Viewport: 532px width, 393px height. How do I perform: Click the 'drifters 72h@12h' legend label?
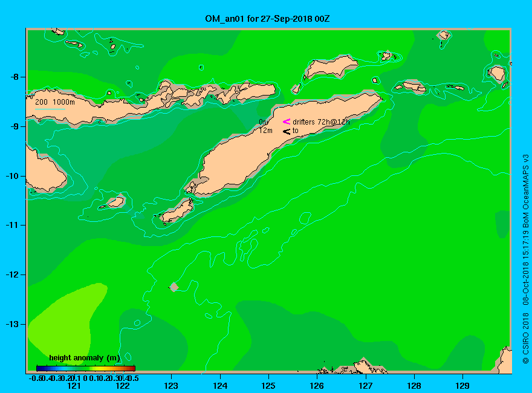point(321,122)
